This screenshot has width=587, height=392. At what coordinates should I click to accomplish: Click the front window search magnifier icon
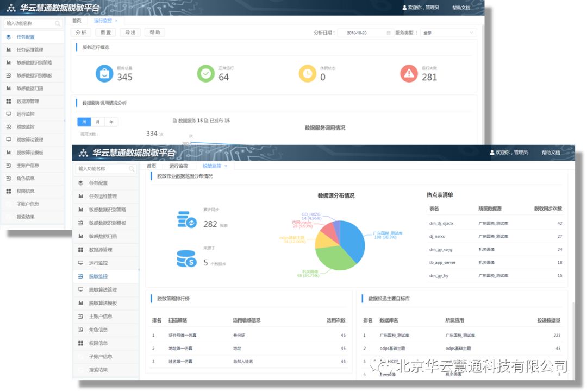[x=132, y=169]
